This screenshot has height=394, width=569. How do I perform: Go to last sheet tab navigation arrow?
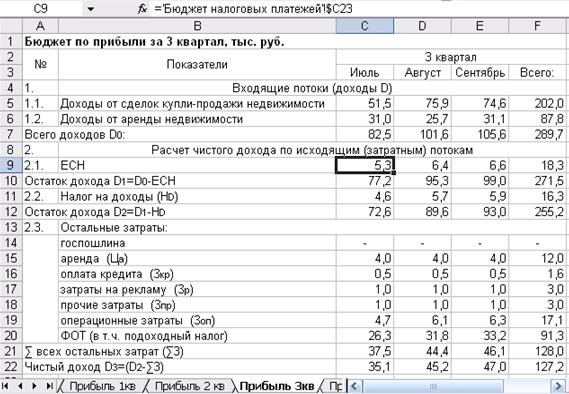tap(49, 386)
